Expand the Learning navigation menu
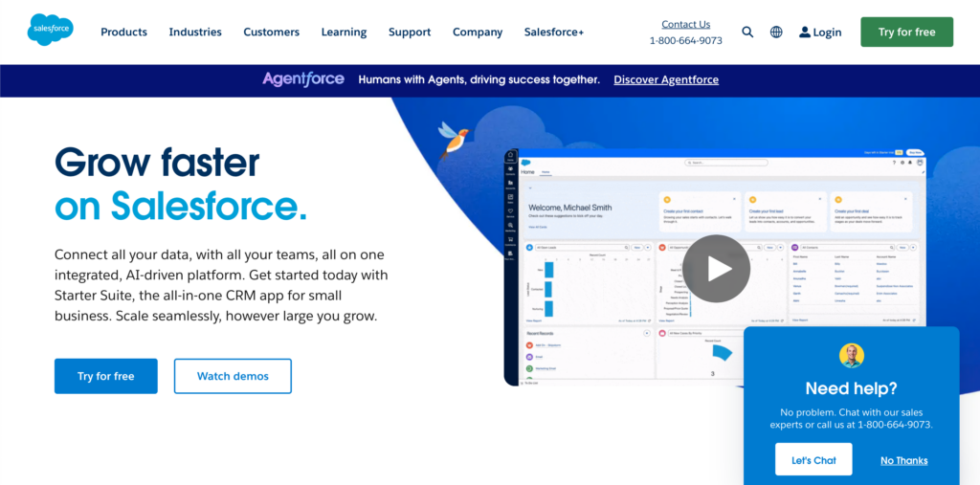The image size is (980, 485). point(344,32)
